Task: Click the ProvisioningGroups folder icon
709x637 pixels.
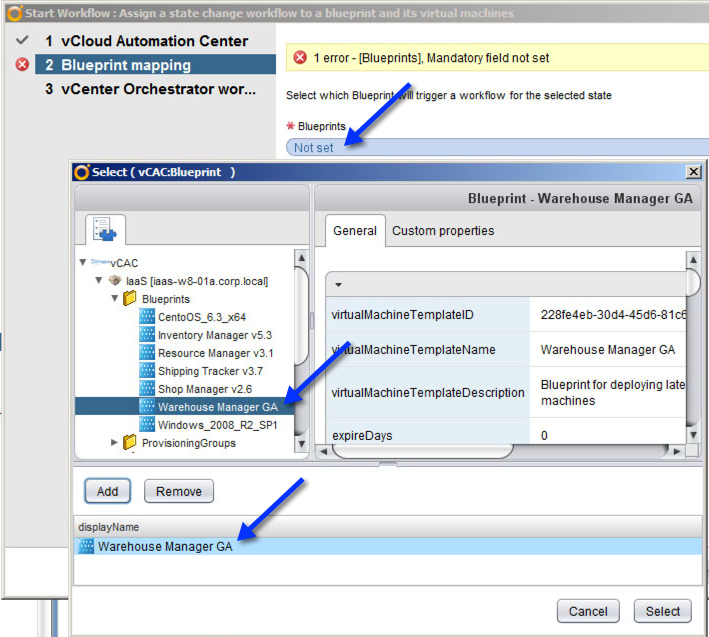Action: coord(130,442)
